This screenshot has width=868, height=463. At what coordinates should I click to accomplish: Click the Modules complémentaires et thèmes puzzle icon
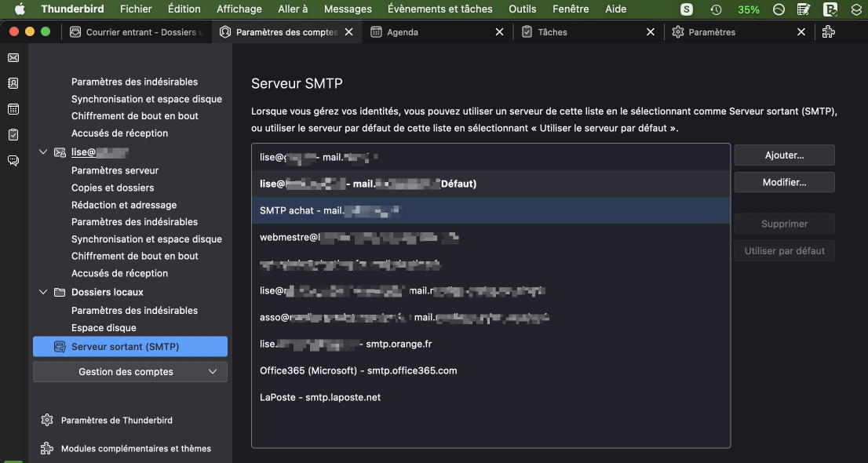click(47, 449)
